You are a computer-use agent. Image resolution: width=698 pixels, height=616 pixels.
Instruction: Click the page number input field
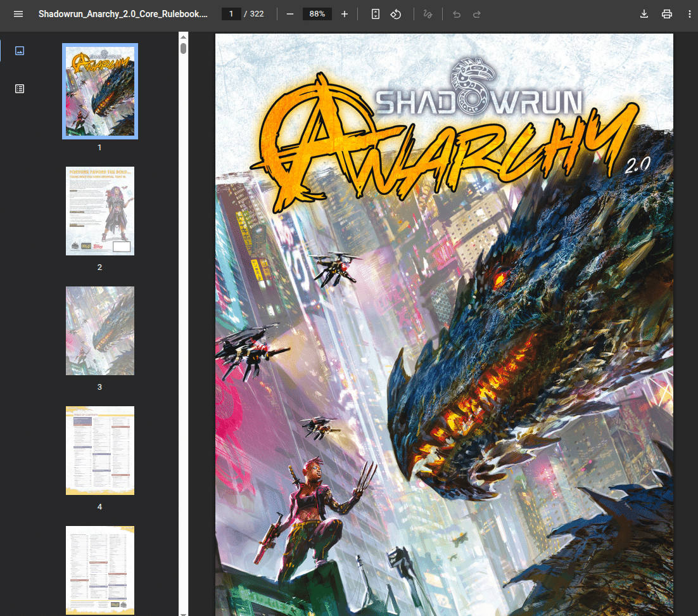coord(231,14)
